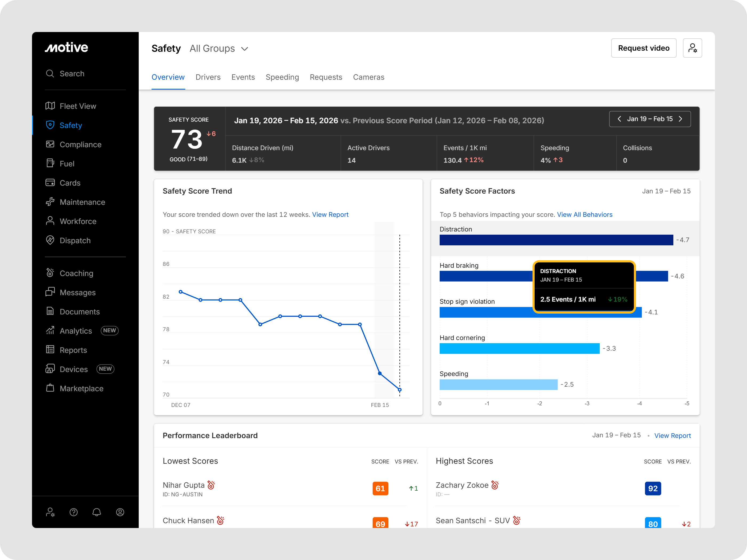Image resolution: width=747 pixels, height=560 pixels.
Task: Click the coaching icon next to Nihar Gupta
Action: (211, 485)
